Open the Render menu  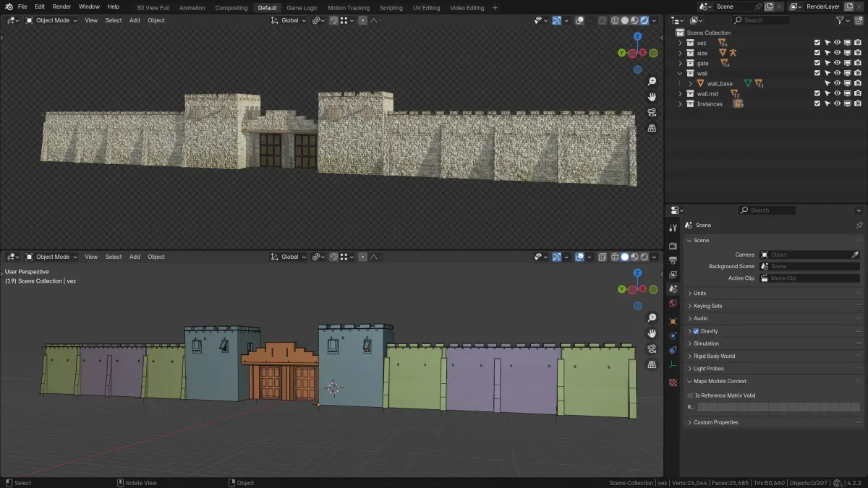(x=61, y=7)
